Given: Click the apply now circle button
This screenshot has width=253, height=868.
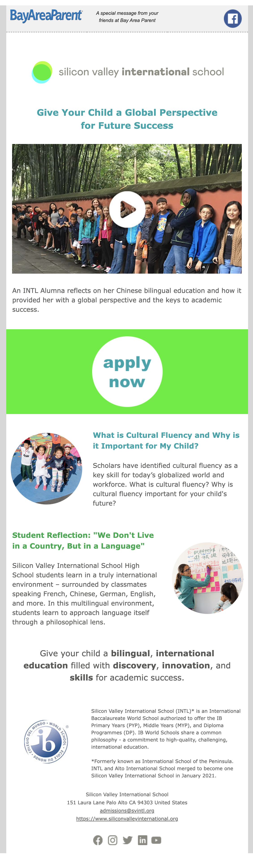Looking at the screenshot, I should pyautogui.click(x=127, y=372).
